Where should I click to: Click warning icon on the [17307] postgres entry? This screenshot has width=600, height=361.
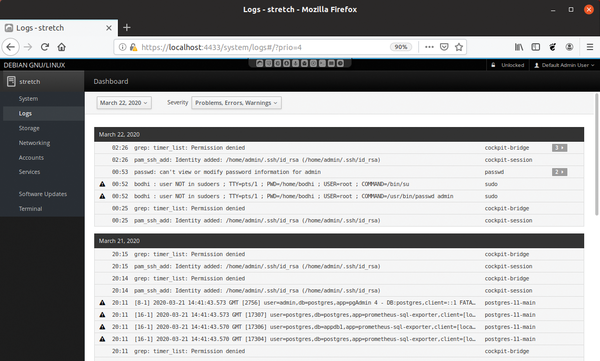tap(102, 315)
